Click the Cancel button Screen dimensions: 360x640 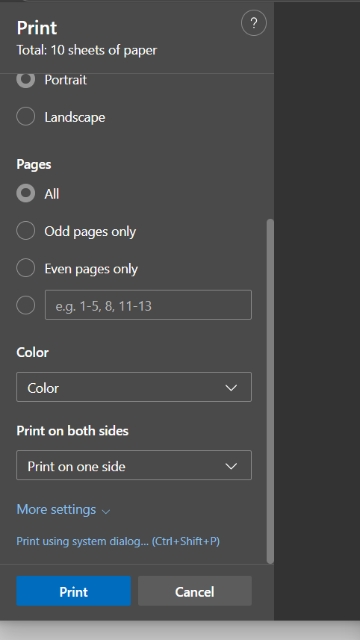pyautogui.click(x=195, y=591)
